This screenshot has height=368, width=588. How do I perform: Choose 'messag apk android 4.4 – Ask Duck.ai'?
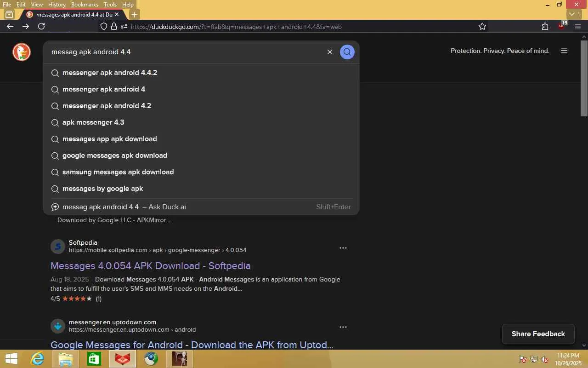point(201,207)
